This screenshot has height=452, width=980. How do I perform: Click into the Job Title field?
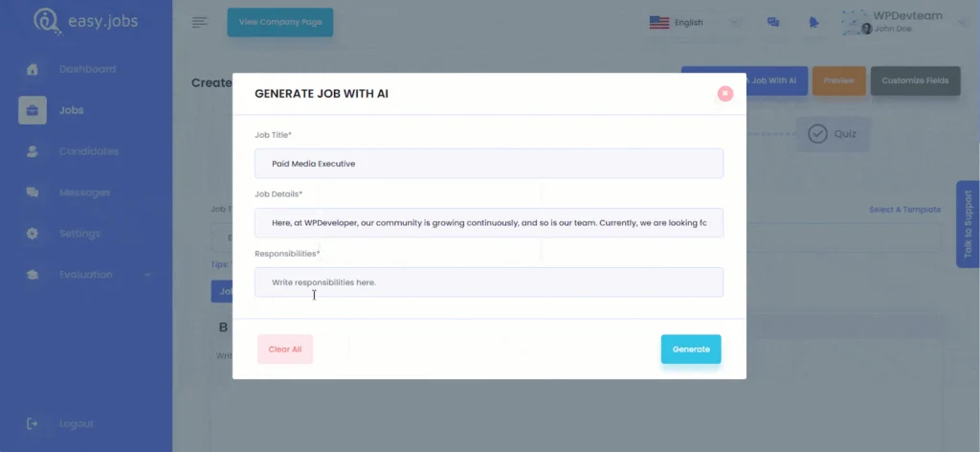pos(489,163)
